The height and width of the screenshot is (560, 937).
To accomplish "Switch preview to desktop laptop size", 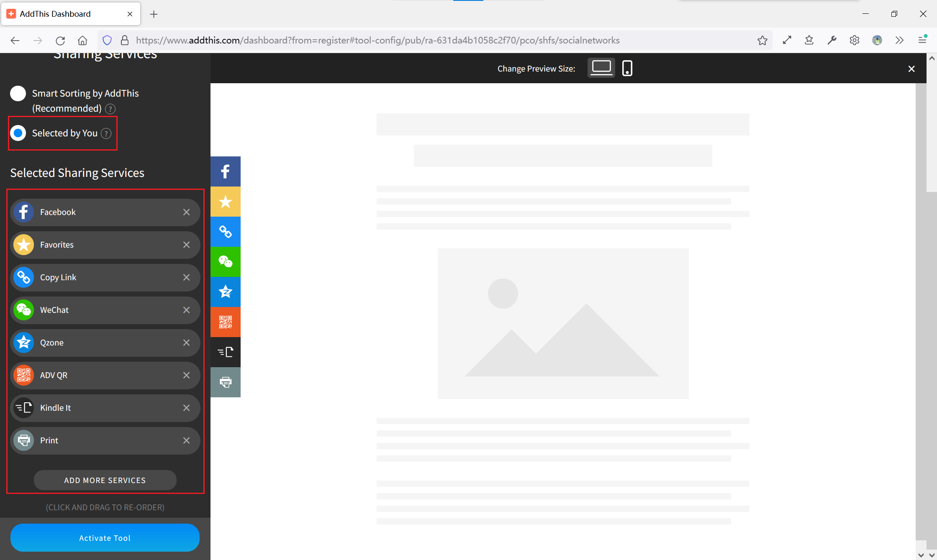I will tap(601, 68).
